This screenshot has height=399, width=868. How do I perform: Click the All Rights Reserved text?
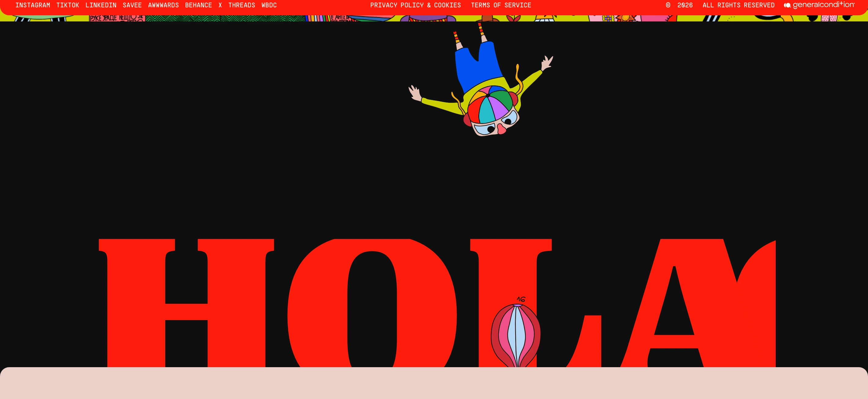[739, 5]
